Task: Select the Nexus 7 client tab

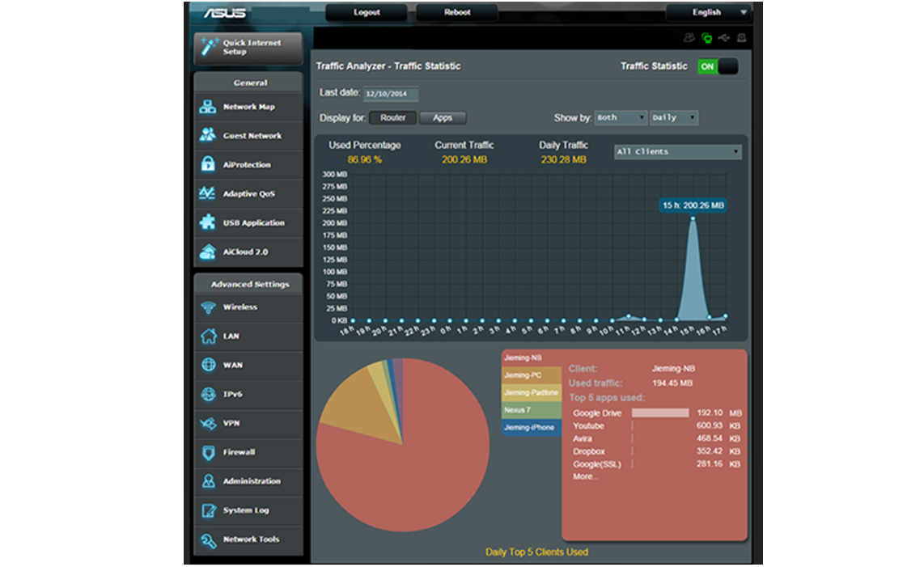Action: pos(531,410)
